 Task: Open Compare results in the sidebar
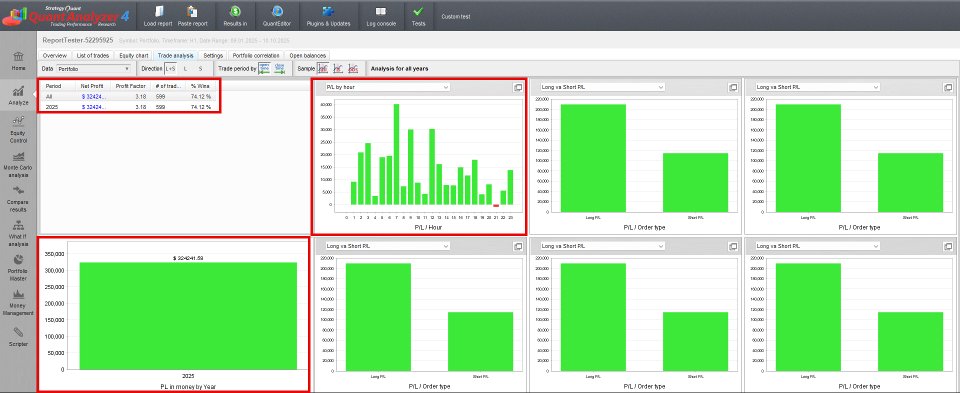pyautogui.click(x=18, y=199)
